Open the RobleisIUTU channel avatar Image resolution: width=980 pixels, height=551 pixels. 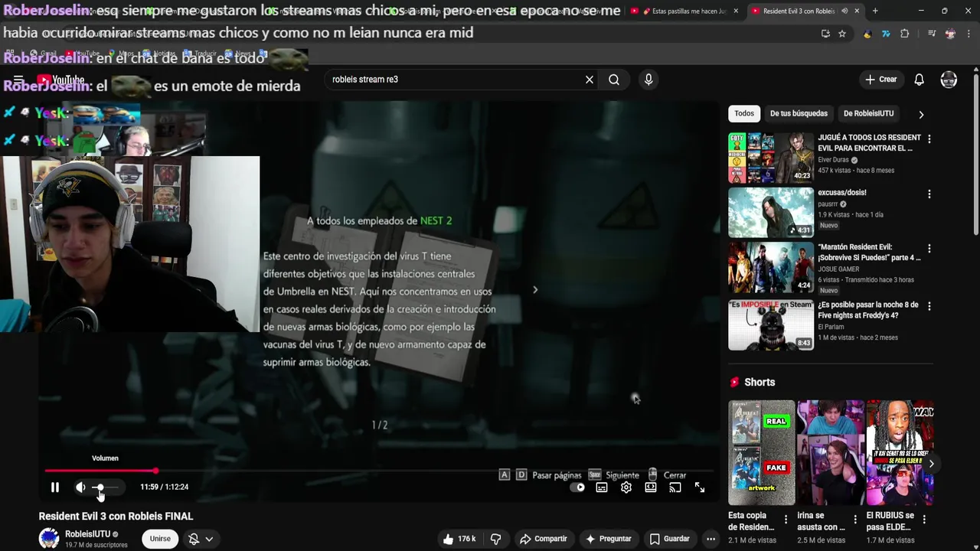(49, 539)
